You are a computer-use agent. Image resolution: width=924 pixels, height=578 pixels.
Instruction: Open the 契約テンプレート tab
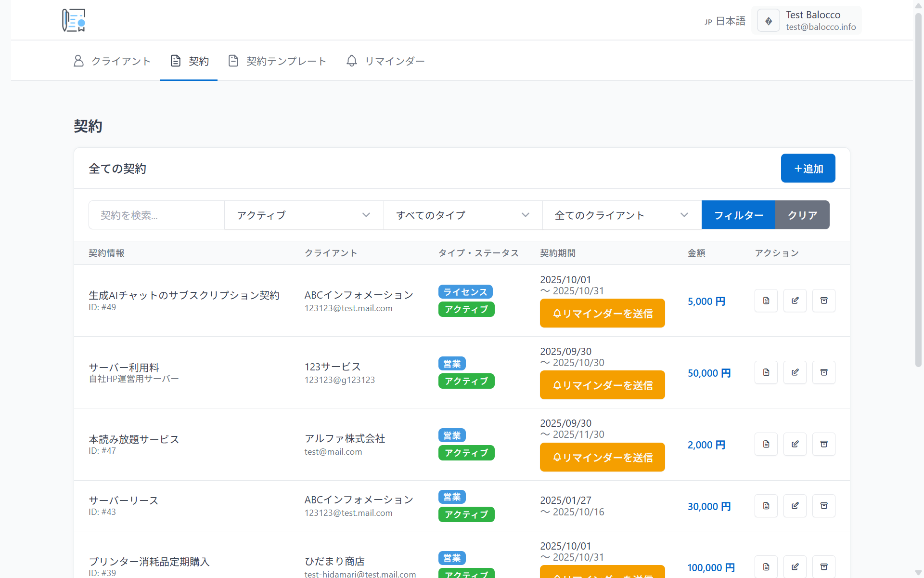click(x=277, y=61)
